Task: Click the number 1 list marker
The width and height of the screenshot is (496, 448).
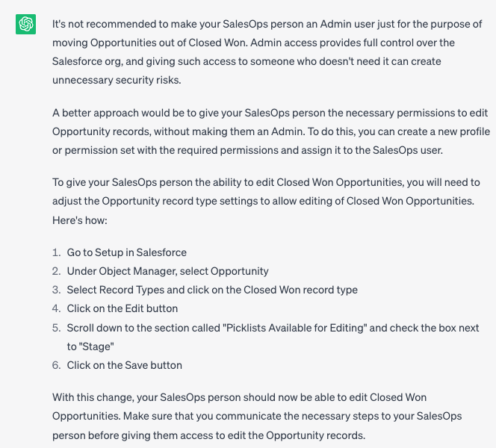Action: coord(56,252)
